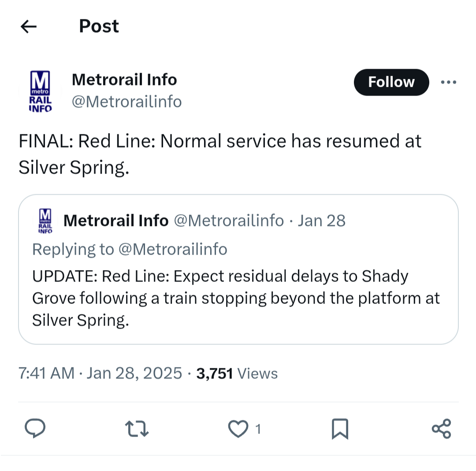
Task: Open the quoted post's small avatar
Action: click(x=45, y=221)
